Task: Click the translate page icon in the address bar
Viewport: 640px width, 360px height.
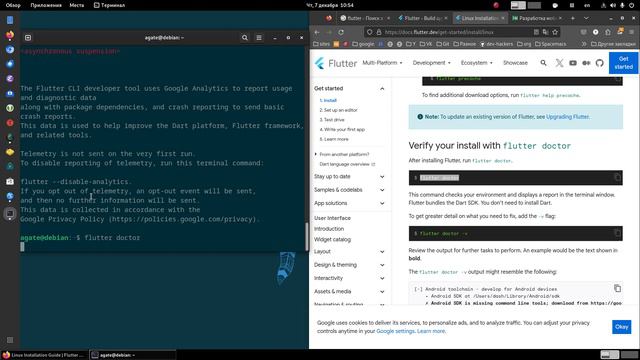Action: [x=545, y=32]
